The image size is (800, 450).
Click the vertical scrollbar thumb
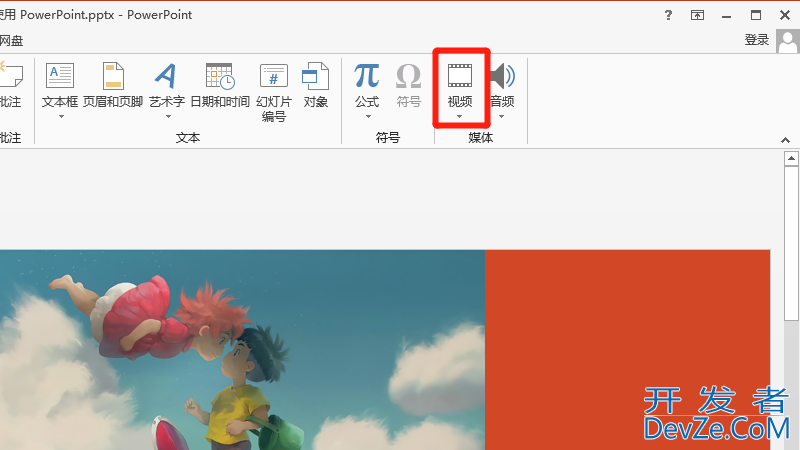(x=791, y=243)
